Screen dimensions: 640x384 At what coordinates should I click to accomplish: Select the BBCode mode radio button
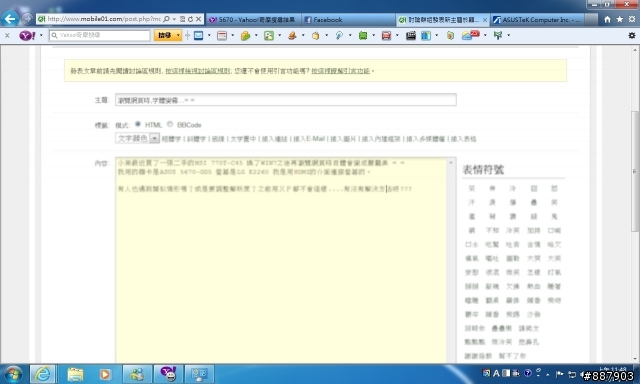pos(170,124)
